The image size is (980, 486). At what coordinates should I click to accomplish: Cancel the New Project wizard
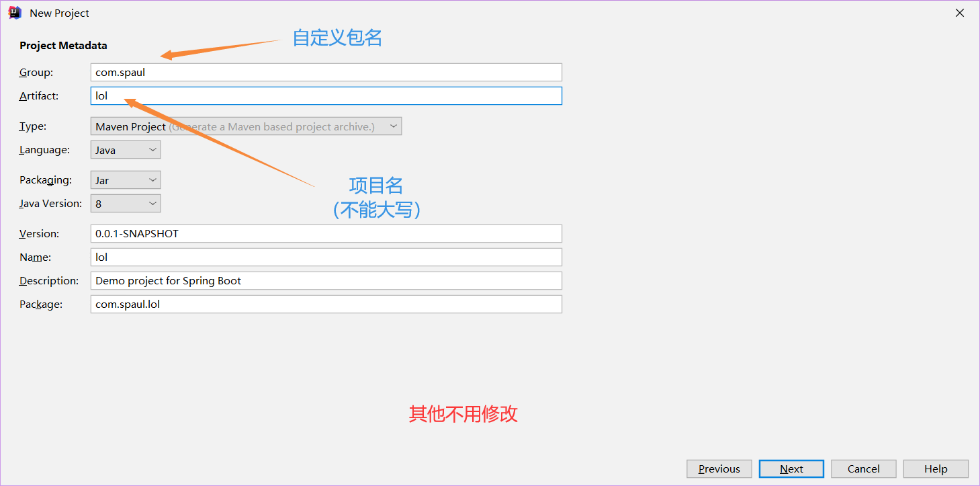pyautogui.click(x=864, y=469)
